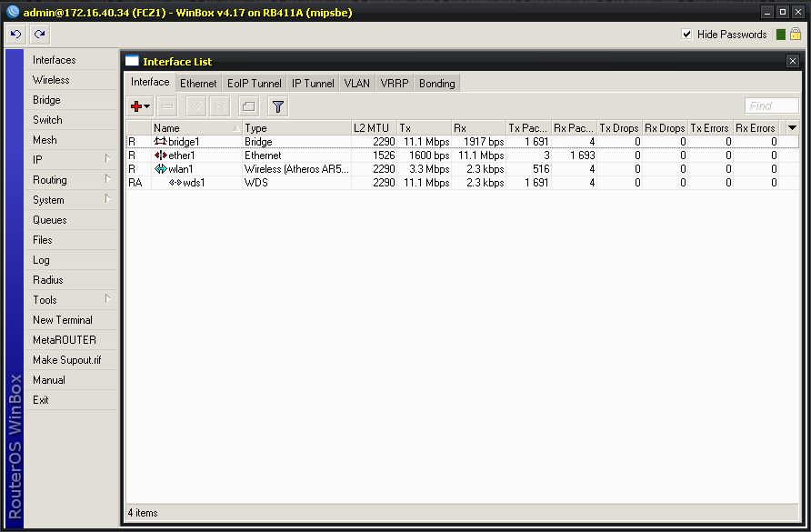The width and height of the screenshot is (811, 532).
Task: Open Manual from the sidebar
Action: [71, 380]
